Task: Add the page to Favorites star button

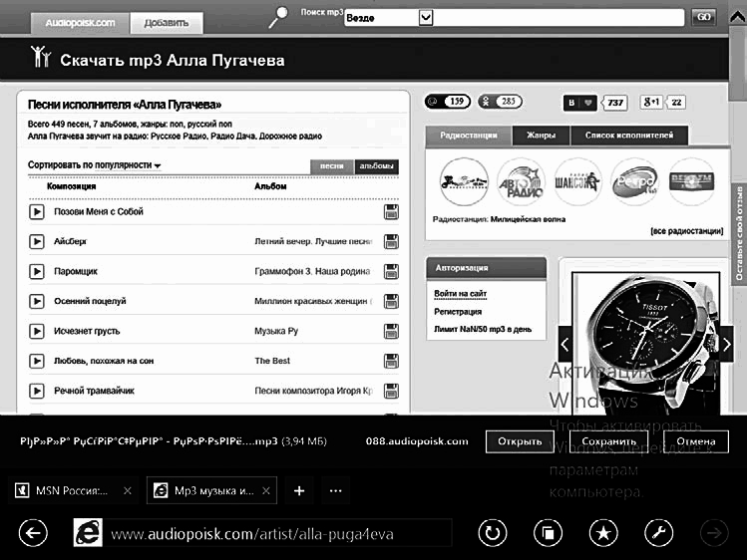Action: click(603, 533)
